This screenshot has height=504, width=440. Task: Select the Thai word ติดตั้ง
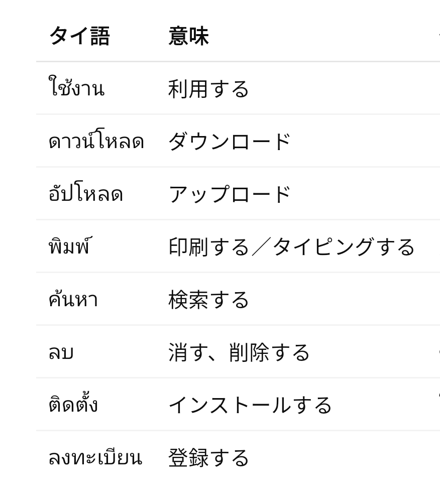tap(73, 403)
